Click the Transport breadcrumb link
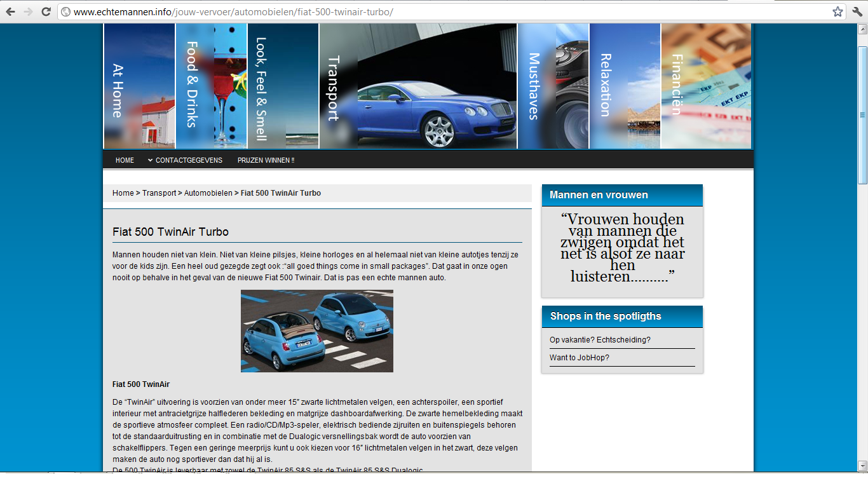This screenshot has height=488, width=868. pos(159,193)
